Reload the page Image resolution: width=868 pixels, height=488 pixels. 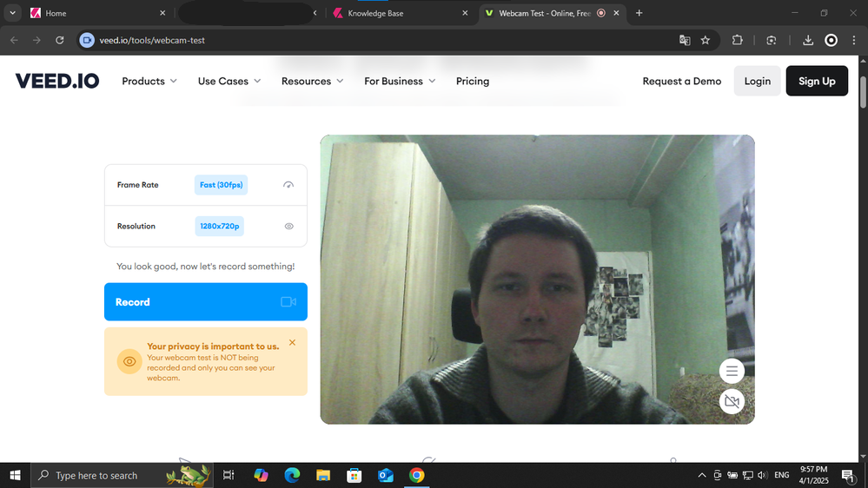(x=59, y=40)
